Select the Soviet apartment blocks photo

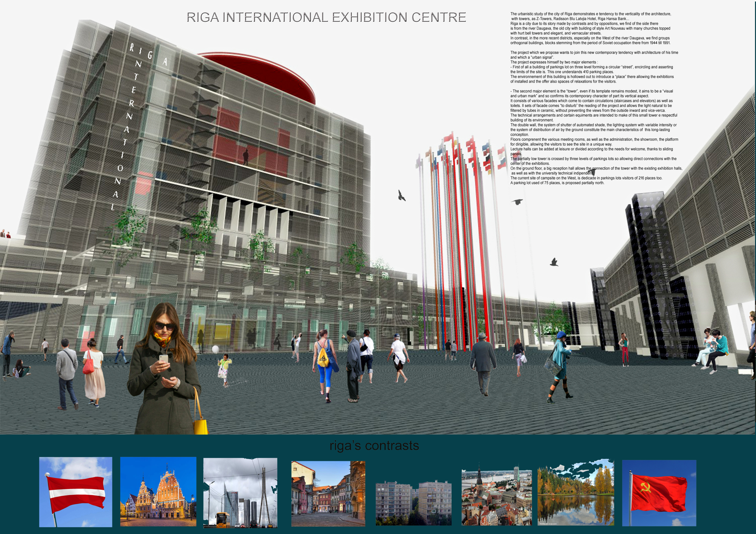(x=413, y=503)
